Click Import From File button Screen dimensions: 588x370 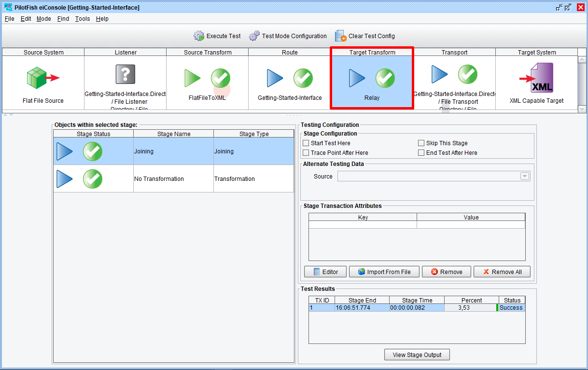point(384,272)
